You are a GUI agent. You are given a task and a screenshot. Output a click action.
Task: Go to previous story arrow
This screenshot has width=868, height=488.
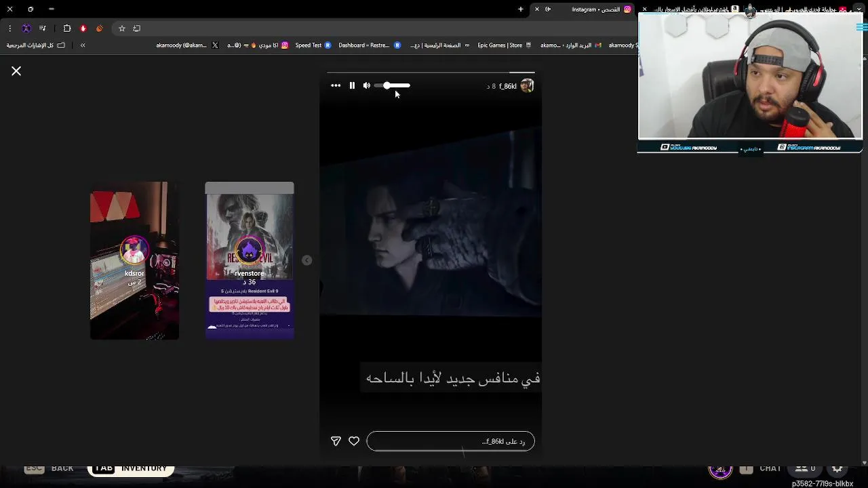pyautogui.click(x=307, y=260)
